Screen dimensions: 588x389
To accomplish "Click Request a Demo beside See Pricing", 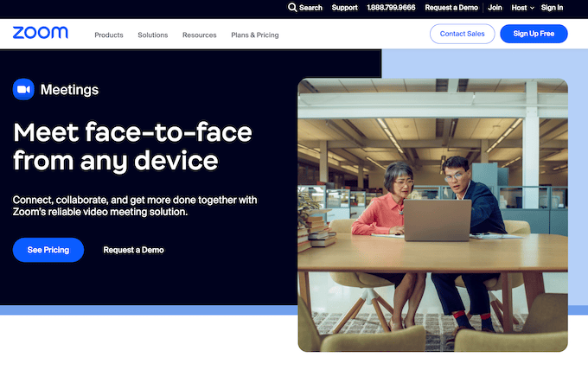I will click(x=133, y=250).
